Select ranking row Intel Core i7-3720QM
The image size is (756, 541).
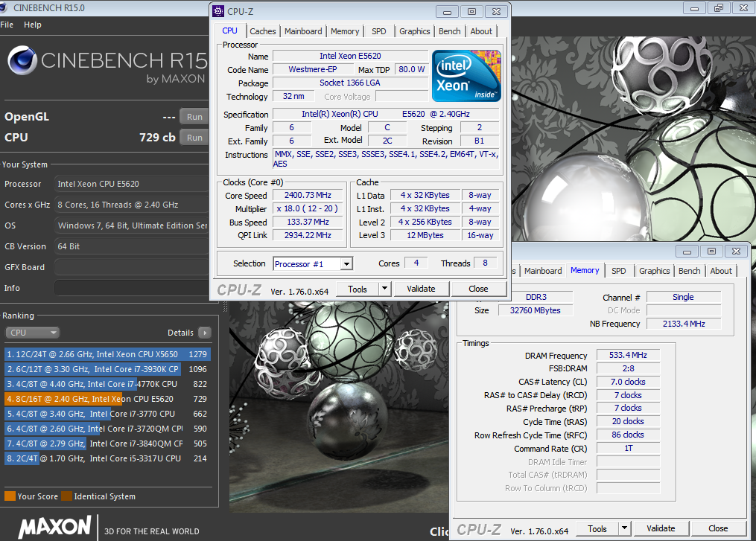pyautogui.click(x=107, y=429)
